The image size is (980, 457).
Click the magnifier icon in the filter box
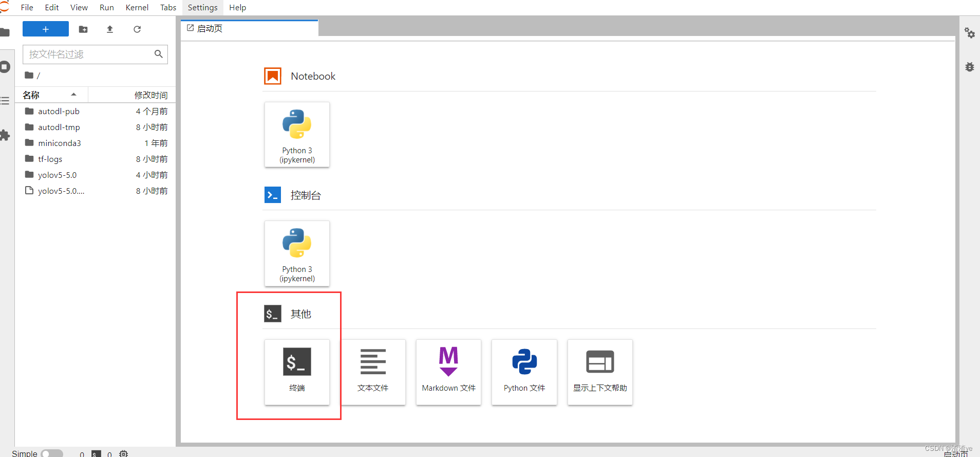(x=159, y=54)
